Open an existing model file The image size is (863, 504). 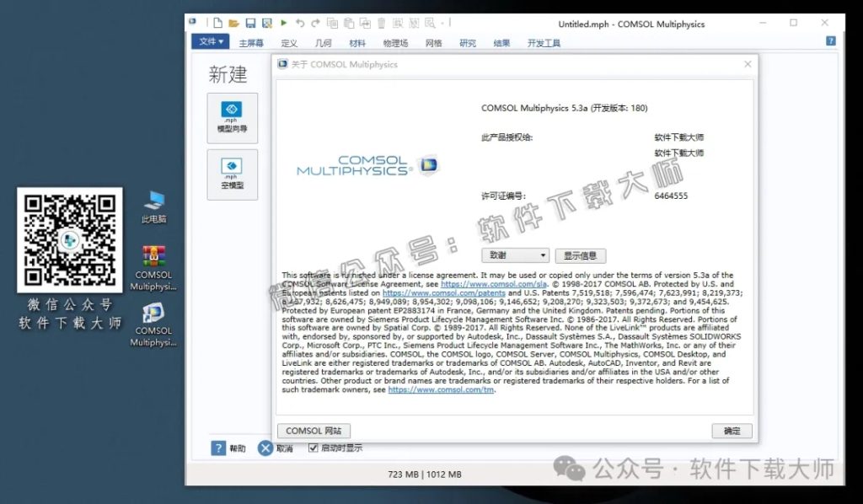(x=233, y=22)
